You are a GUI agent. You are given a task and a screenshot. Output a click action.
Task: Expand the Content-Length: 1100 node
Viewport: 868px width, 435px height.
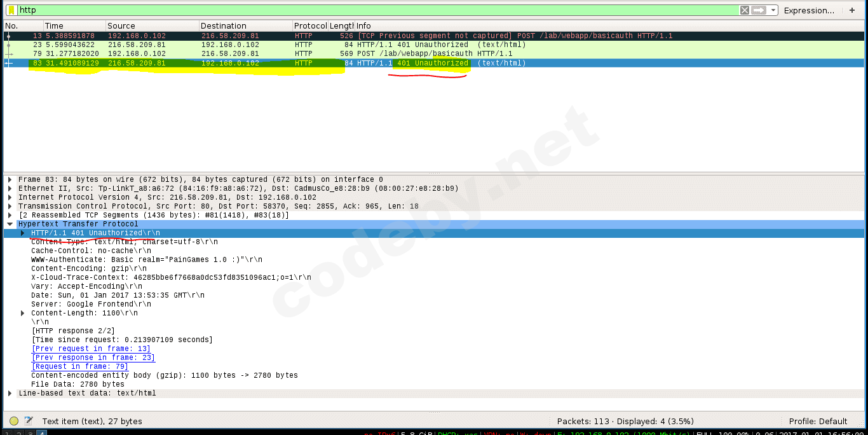point(23,314)
